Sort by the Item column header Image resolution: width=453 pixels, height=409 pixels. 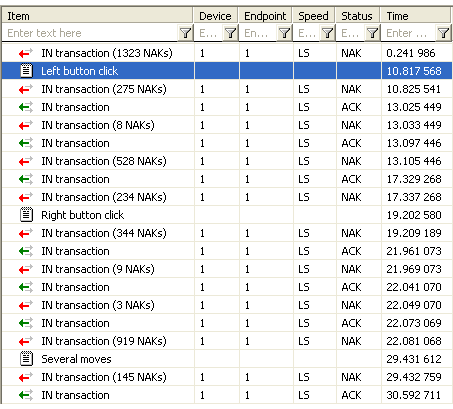[97, 16]
